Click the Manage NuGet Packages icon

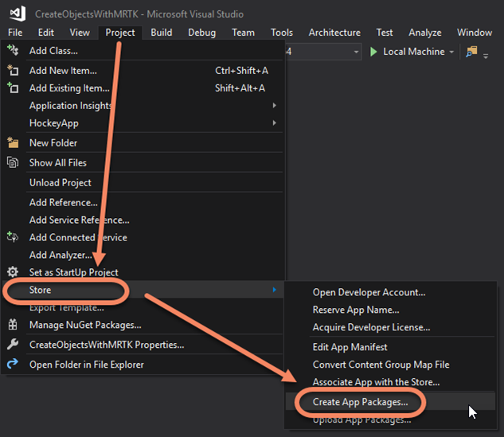(x=13, y=325)
